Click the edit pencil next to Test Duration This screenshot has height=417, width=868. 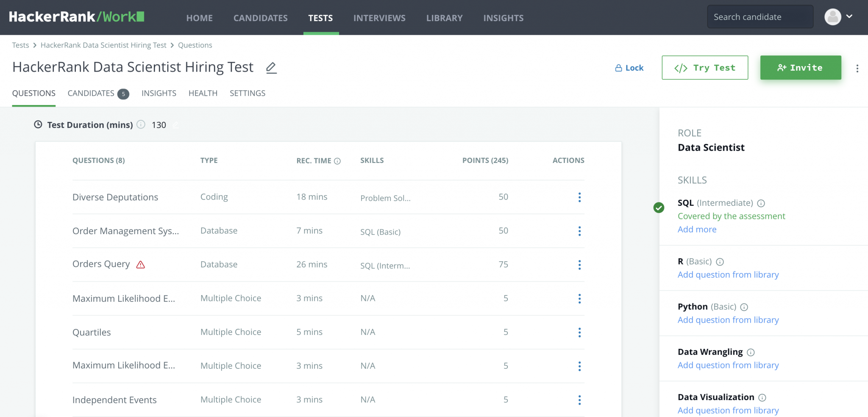pyautogui.click(x=175, y=125)
